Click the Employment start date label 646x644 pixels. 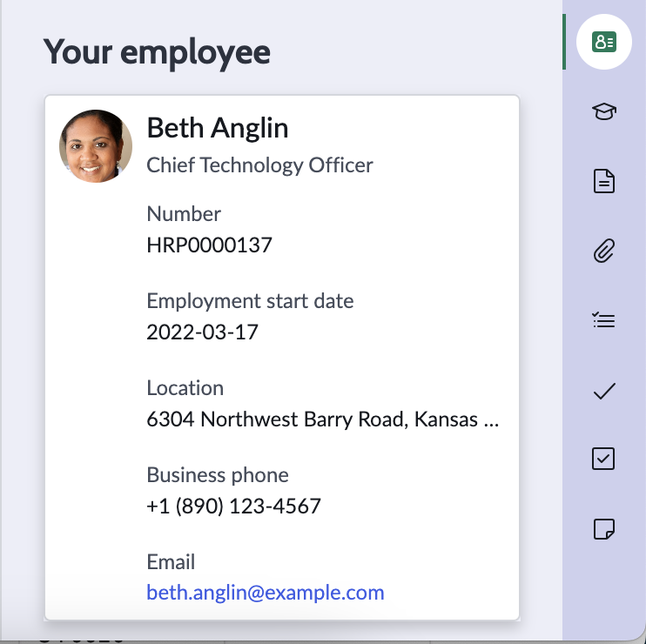pyautogui.click(x=250, y=301)
